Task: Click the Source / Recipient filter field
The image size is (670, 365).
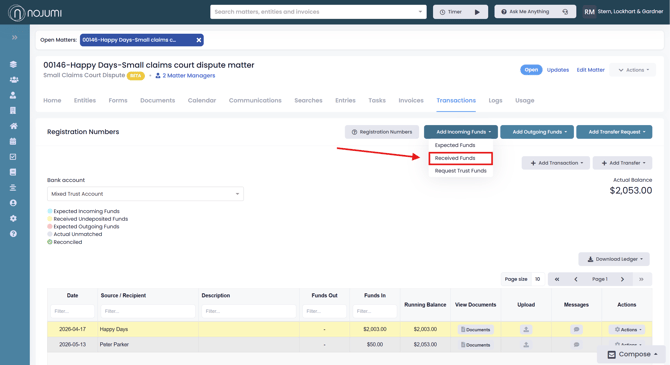Action: coord(148,311)
